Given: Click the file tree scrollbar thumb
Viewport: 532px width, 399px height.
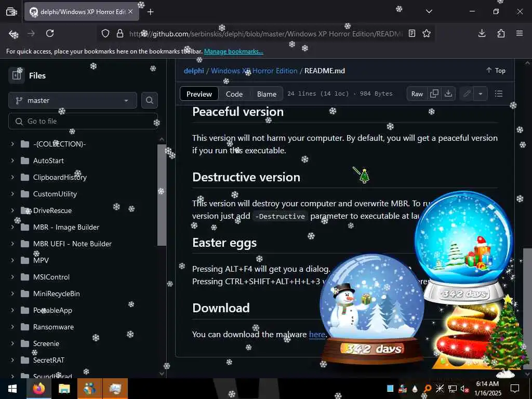Looking at the screenshot, I should tap(162, 195).
